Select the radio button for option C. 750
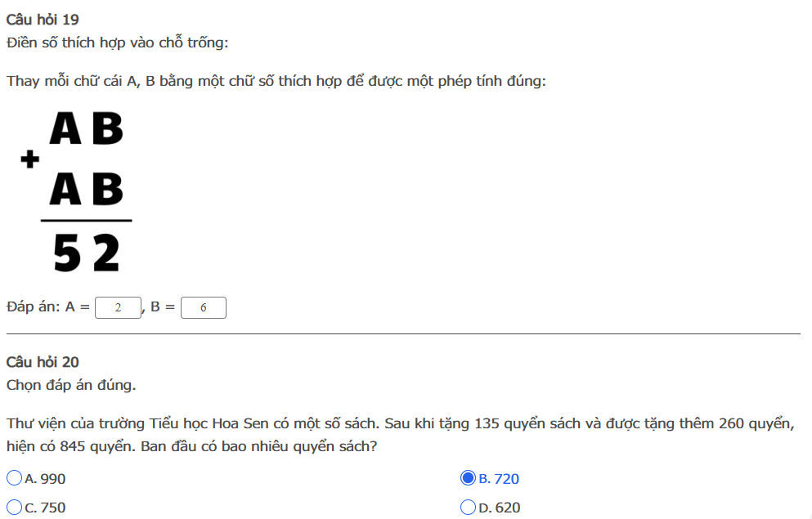Screen dimensions: 812x519 pos(15,507)
